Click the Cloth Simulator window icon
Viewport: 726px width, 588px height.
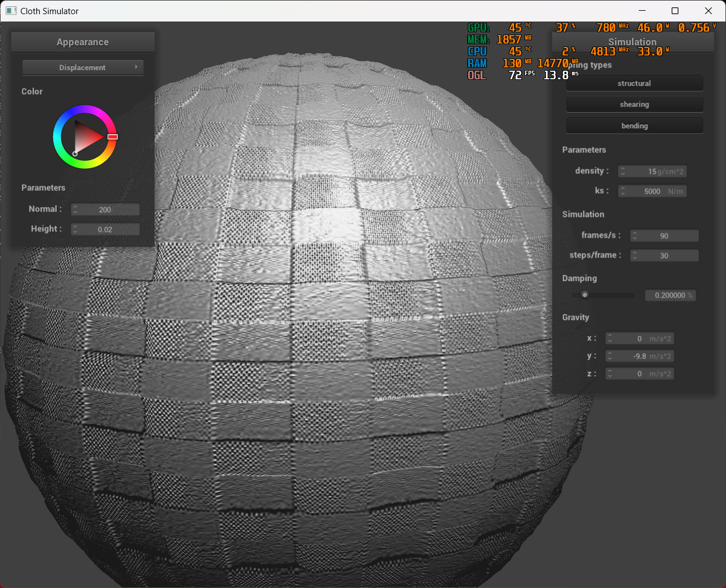tap(11, 11)
